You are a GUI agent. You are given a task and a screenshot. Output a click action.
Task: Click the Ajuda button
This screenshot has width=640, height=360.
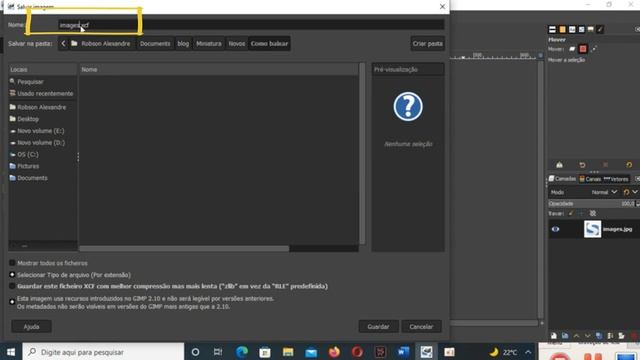pos(31,327)
